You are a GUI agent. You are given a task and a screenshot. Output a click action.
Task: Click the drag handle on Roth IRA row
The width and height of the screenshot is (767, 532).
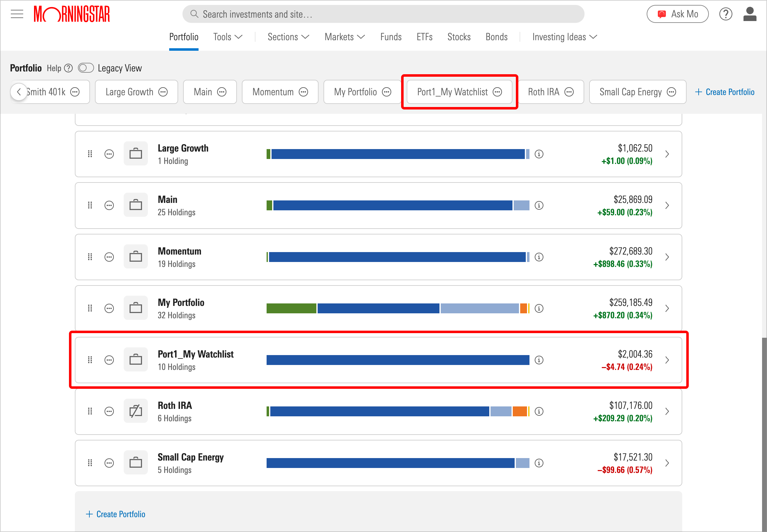point(90,411)
